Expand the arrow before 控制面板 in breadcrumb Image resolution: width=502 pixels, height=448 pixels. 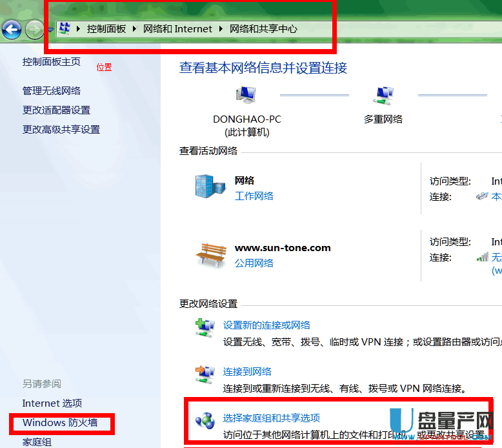(79, 29)
